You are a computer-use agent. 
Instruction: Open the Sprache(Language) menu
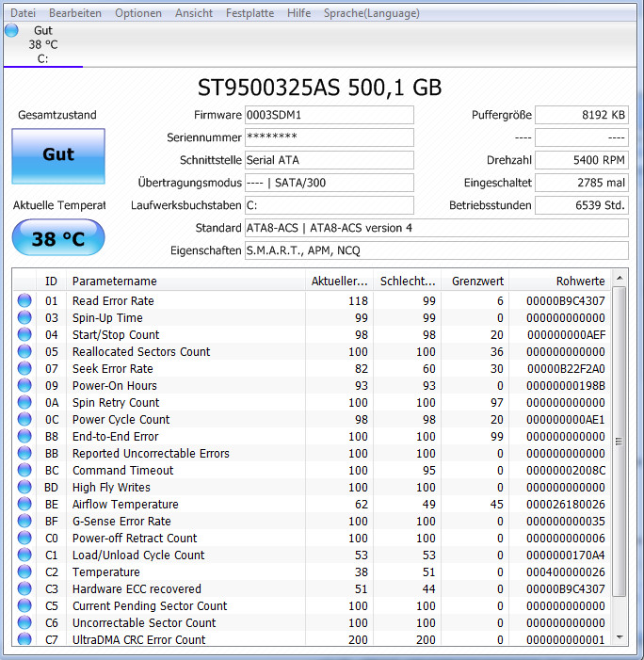(371, 13)
